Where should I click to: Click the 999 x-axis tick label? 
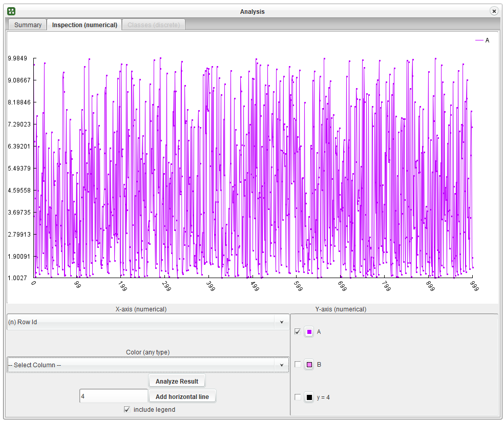click(x=474, y=286)
